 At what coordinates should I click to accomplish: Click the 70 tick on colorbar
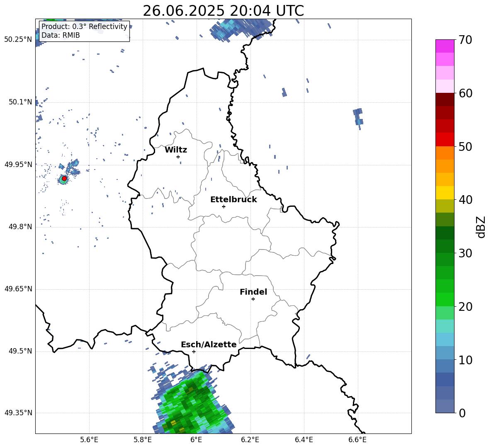pyautogui.click(x=465, y=40)
